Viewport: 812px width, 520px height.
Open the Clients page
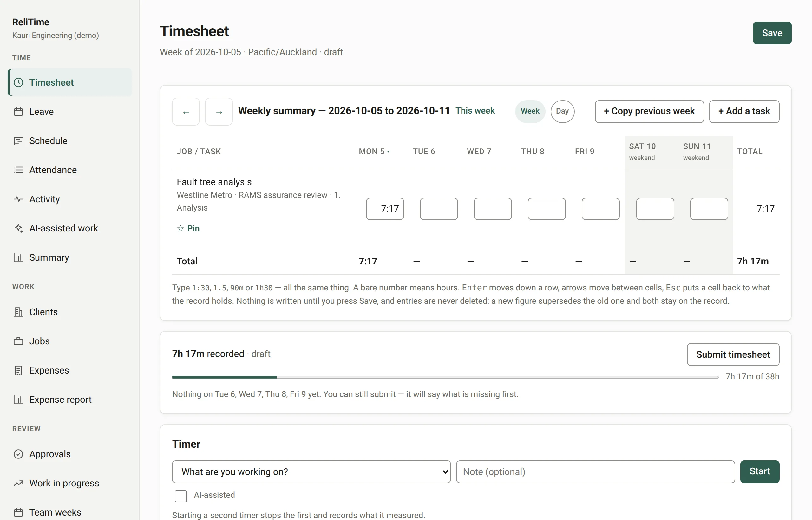[x=70, y=312]
